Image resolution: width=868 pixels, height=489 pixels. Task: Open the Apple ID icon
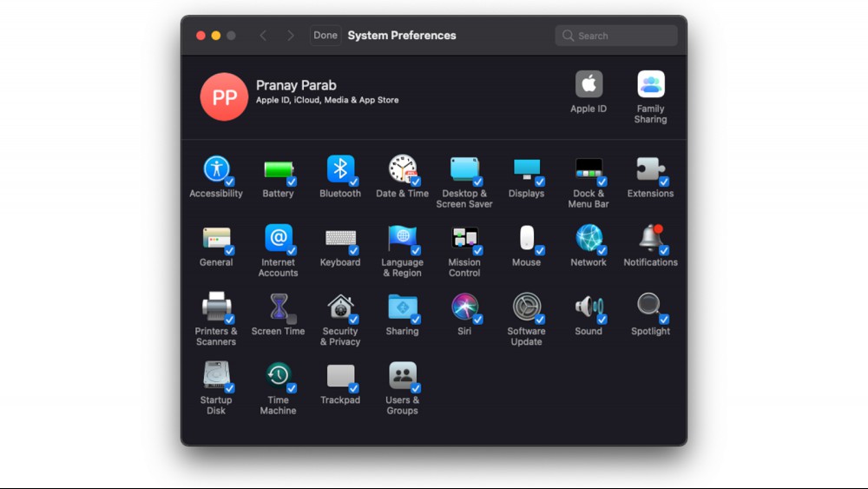coord(589,84)
